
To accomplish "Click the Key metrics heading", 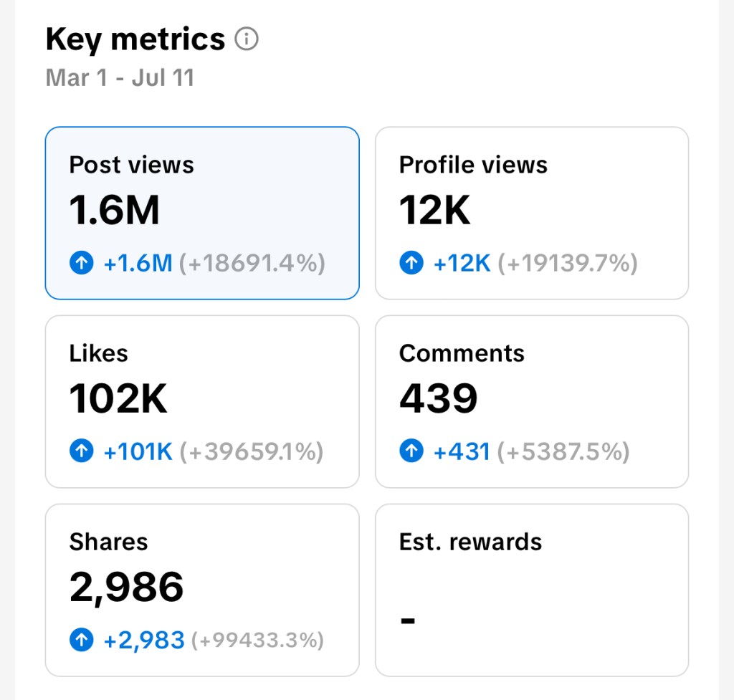I will tap(135, 39).
